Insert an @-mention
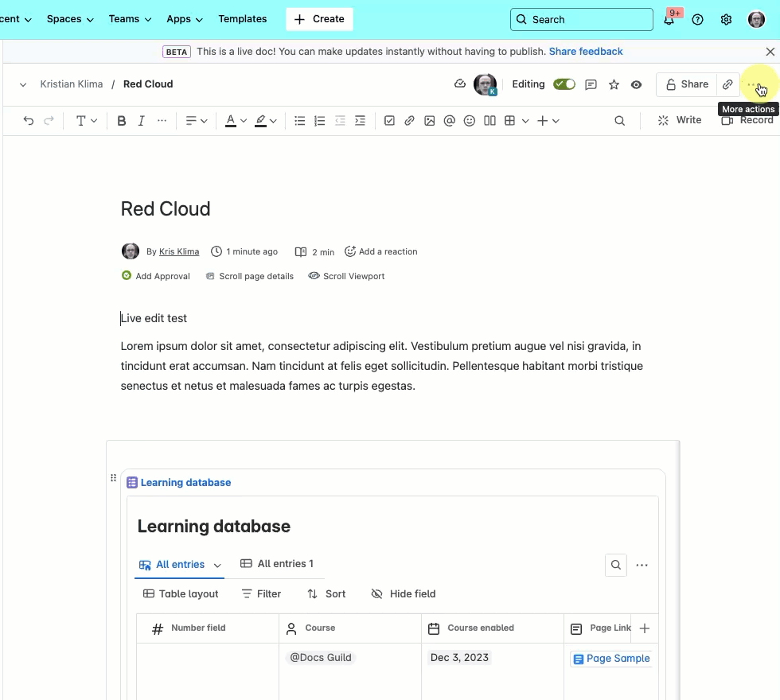The image size is (780, 700). coord(450,120)
